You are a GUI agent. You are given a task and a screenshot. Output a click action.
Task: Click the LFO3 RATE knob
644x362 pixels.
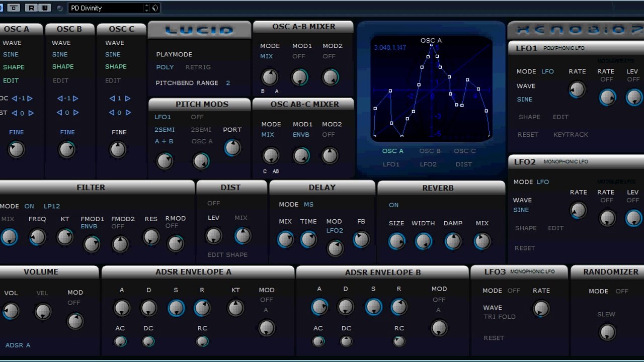pos(541,309)
